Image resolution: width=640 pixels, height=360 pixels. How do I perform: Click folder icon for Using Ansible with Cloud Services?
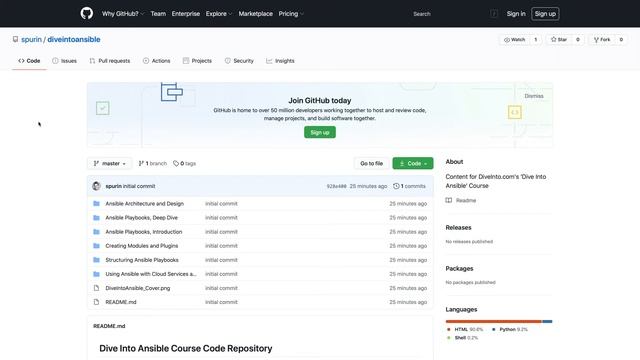[x=96, y=274]
